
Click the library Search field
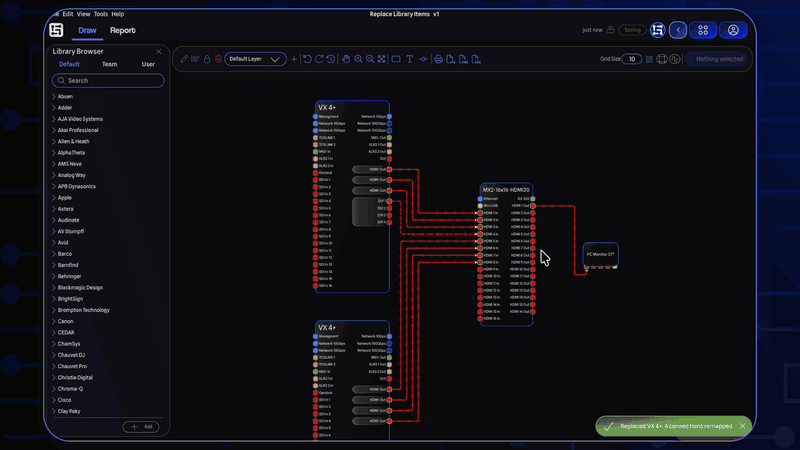[x=108, y=80]
